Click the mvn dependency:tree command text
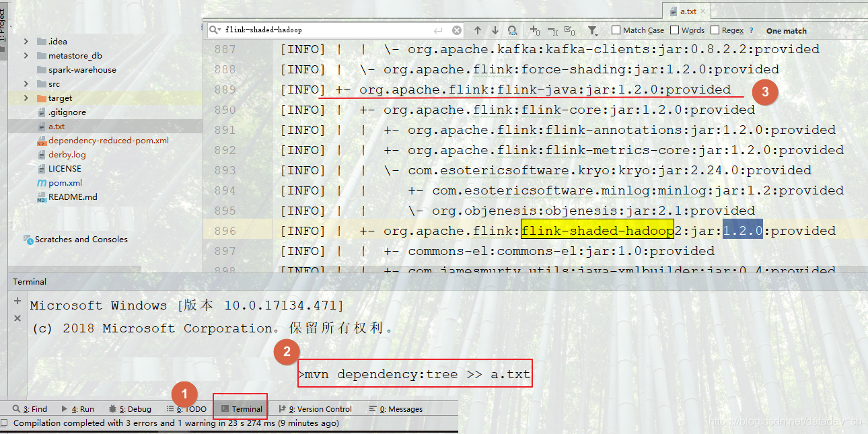 (x=417, y=374)
